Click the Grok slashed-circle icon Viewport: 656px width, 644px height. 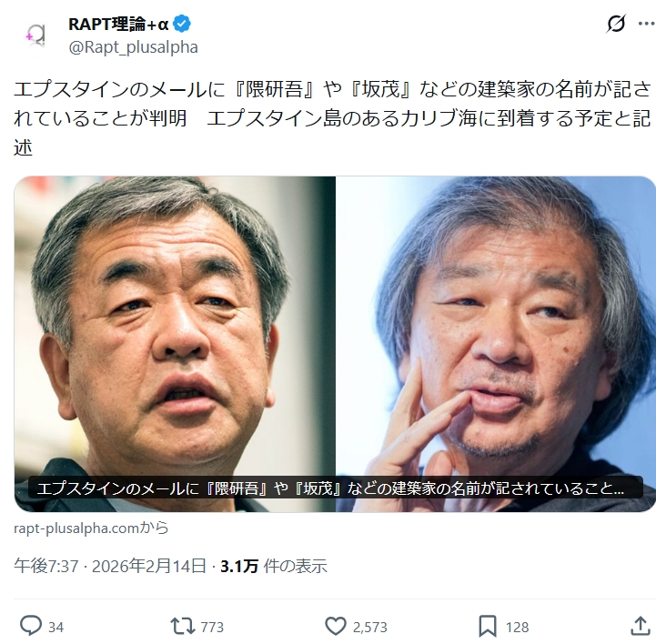pos(616,24)
